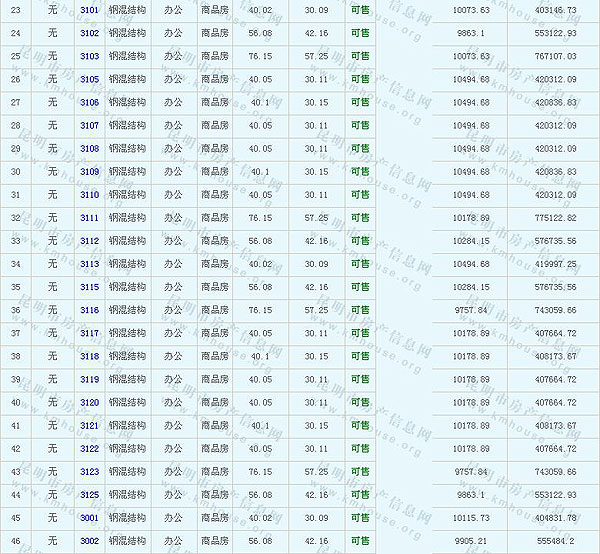Open the 3111 room link
600x554 pixels.
[89, 217]
